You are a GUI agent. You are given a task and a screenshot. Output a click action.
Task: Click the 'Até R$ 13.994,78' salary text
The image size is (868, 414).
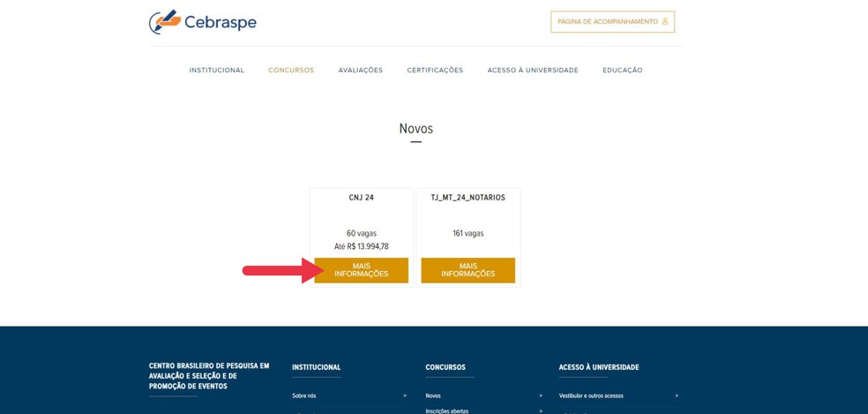(362, 246)
